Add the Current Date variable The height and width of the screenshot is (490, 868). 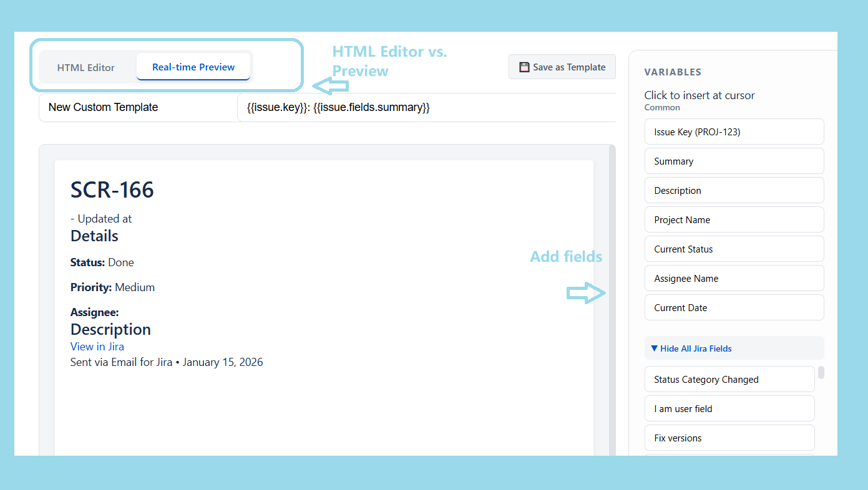pyautogui.click(x=734, y=307)
